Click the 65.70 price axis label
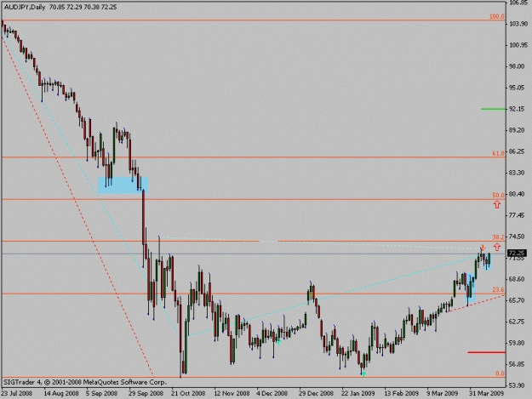Screen dimensions: 532x399 [x=518, y=300]
